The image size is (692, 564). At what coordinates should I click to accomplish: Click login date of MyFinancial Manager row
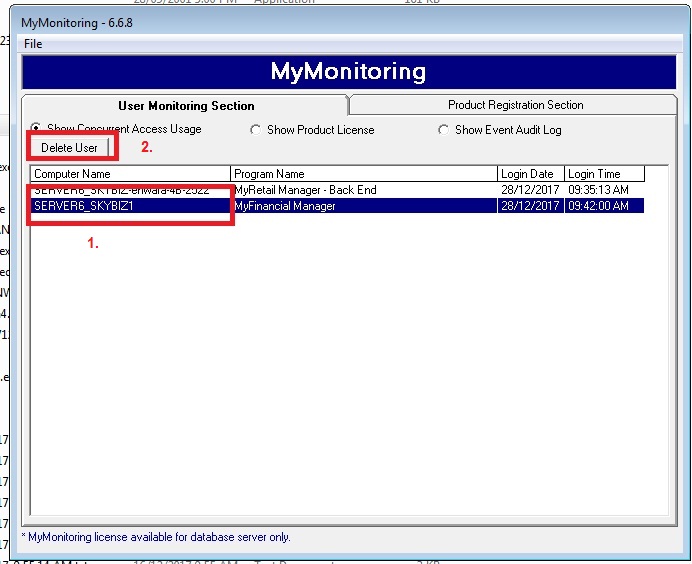coord(530,206)
